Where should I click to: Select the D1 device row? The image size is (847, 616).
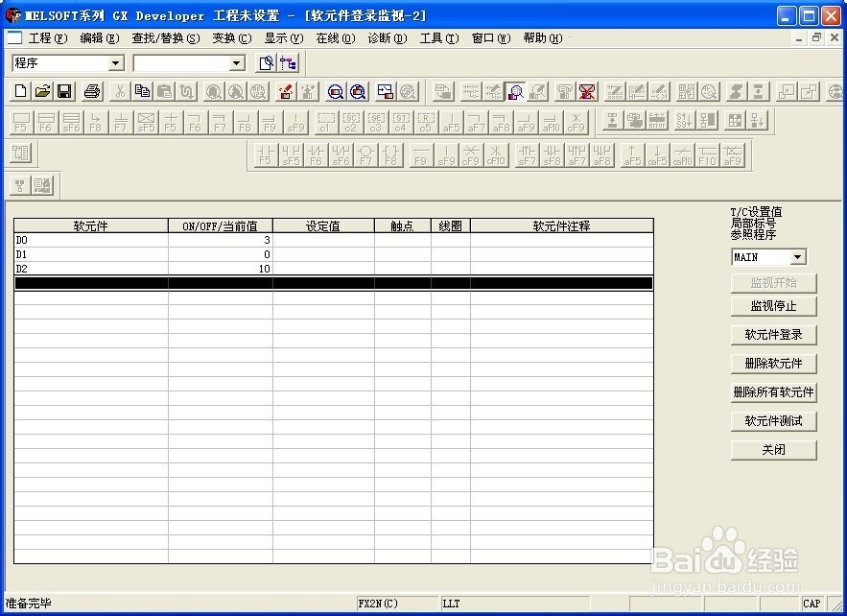pyautogui.click(x=333, y=254)
